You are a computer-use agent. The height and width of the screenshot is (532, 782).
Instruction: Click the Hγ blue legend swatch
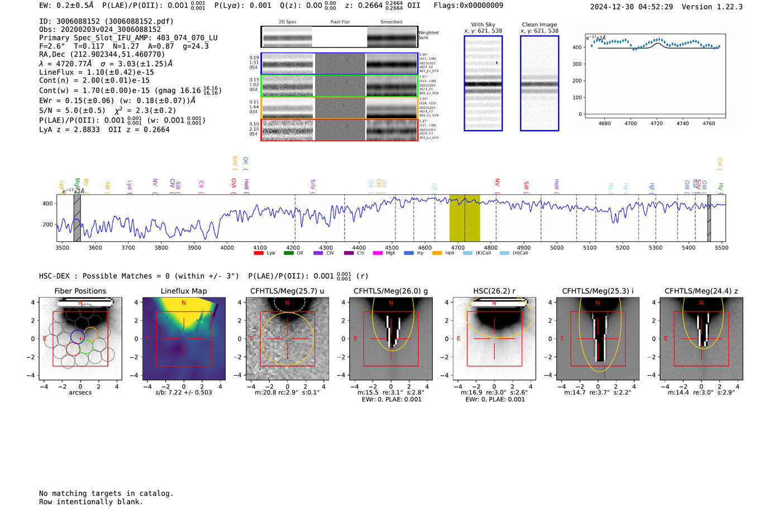(x=409, y=253)
